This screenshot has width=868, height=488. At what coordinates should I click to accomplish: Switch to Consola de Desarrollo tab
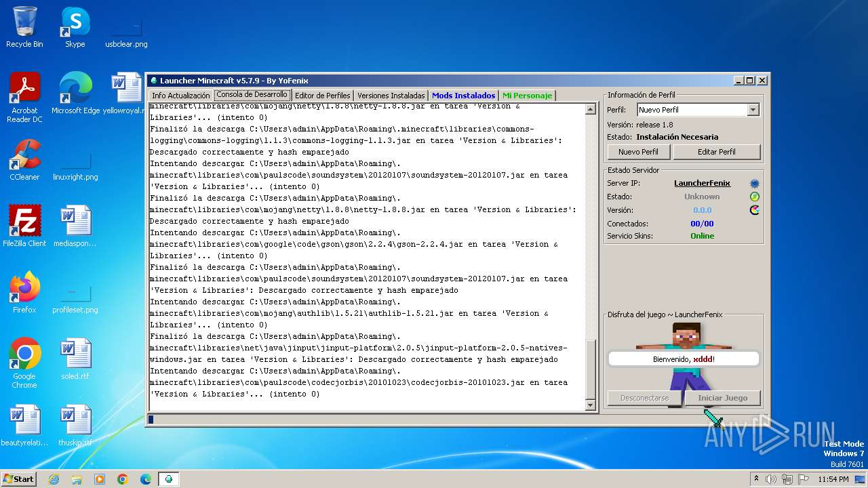[252, 95]
